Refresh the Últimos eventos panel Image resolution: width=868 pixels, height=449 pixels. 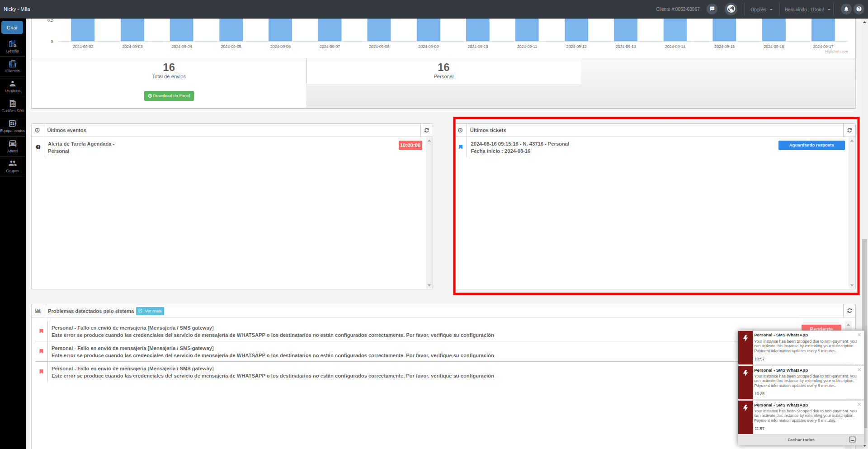[x=426, y=130]
